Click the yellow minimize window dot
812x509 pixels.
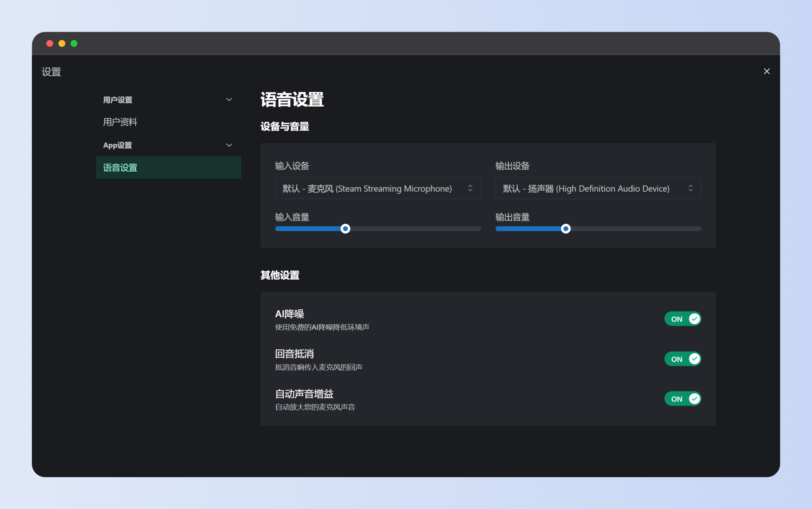click(x=62, y=43)
